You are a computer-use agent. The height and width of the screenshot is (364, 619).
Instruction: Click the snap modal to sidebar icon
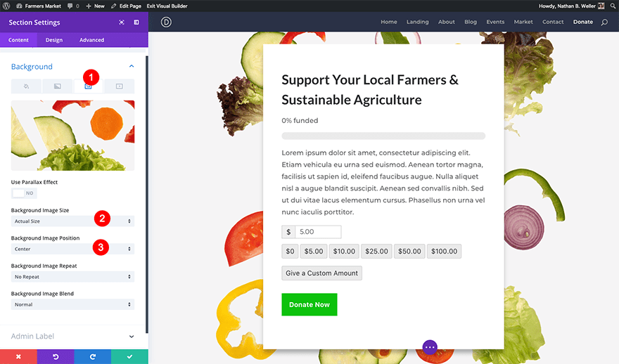[x=136, y=22]
